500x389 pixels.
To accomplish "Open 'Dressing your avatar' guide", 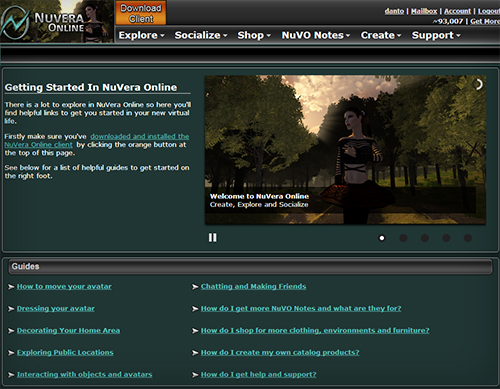I will (x=56, y=309).
